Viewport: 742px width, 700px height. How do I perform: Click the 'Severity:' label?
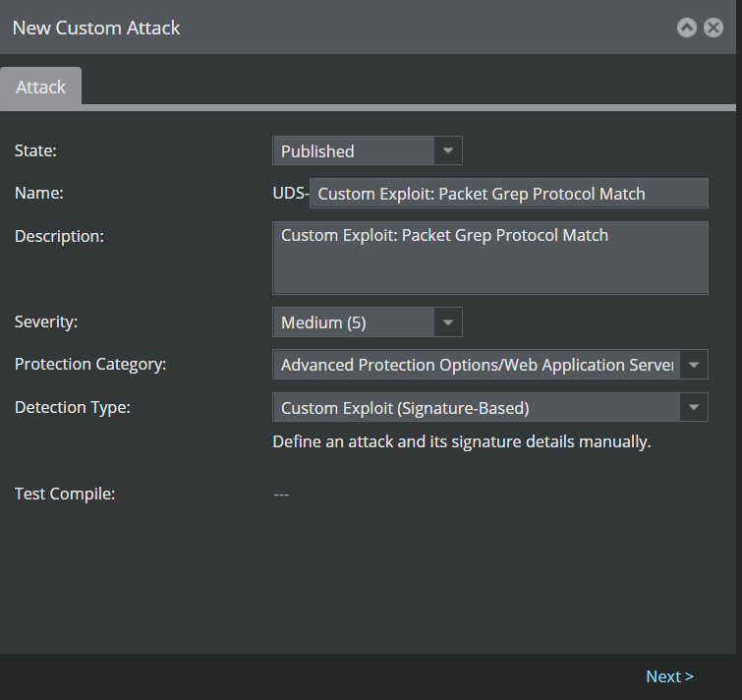[46, 321]
